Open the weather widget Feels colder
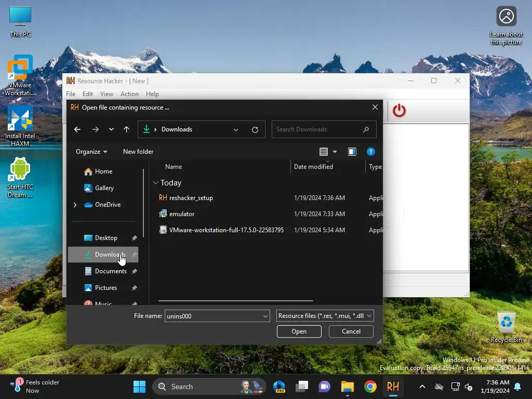Screen dimensions: 532x399 [35, 387]
